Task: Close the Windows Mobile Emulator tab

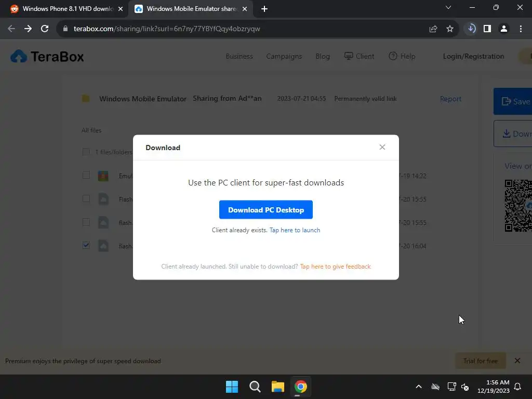Action: click(245, 9)
